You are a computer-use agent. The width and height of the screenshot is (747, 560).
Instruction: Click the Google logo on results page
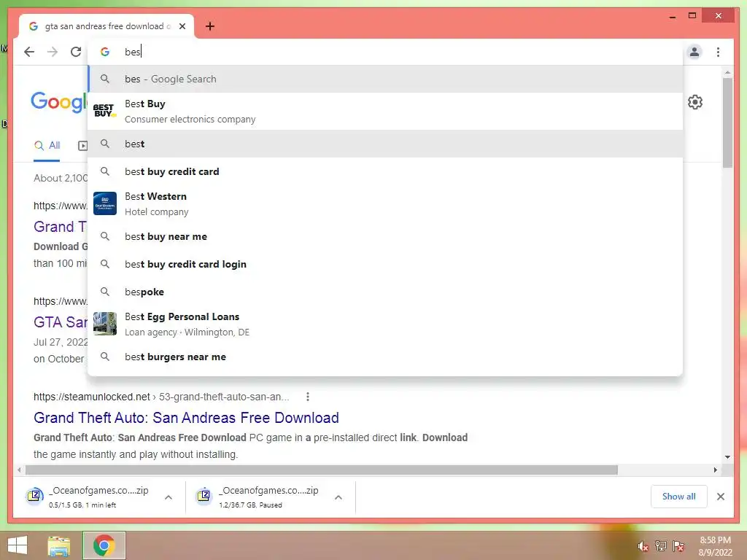click(59, 102)
